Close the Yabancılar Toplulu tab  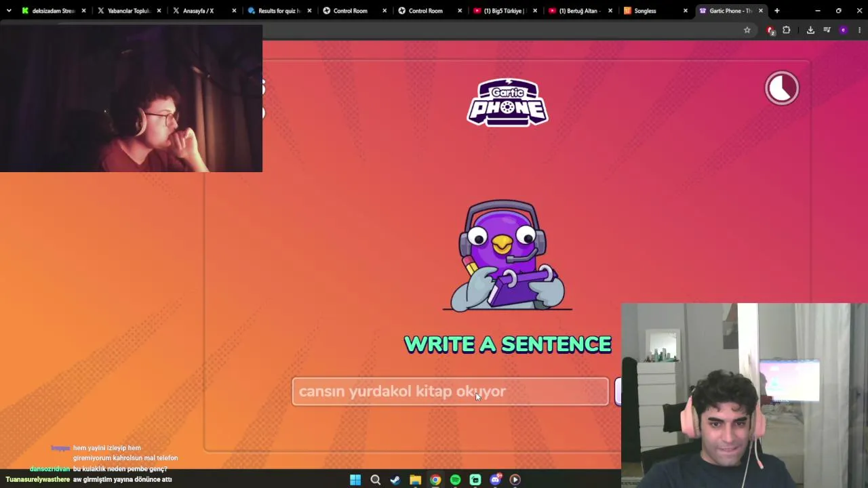tap(159, 11)
